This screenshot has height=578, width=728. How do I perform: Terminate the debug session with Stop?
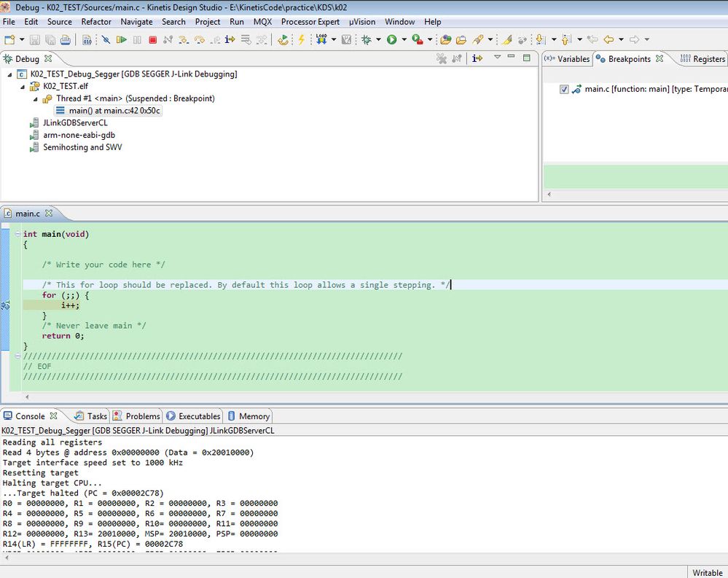152,40
